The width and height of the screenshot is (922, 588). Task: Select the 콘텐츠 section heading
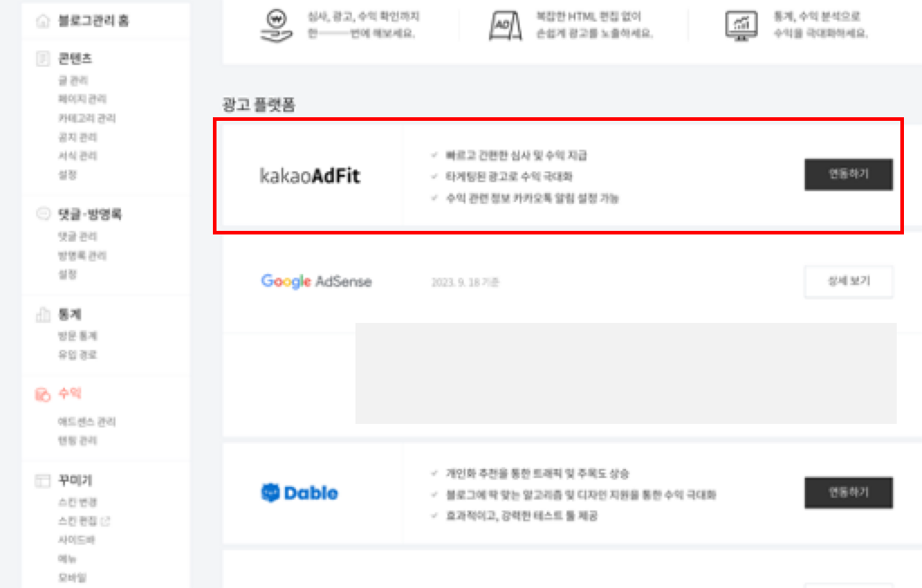[75, 59]
